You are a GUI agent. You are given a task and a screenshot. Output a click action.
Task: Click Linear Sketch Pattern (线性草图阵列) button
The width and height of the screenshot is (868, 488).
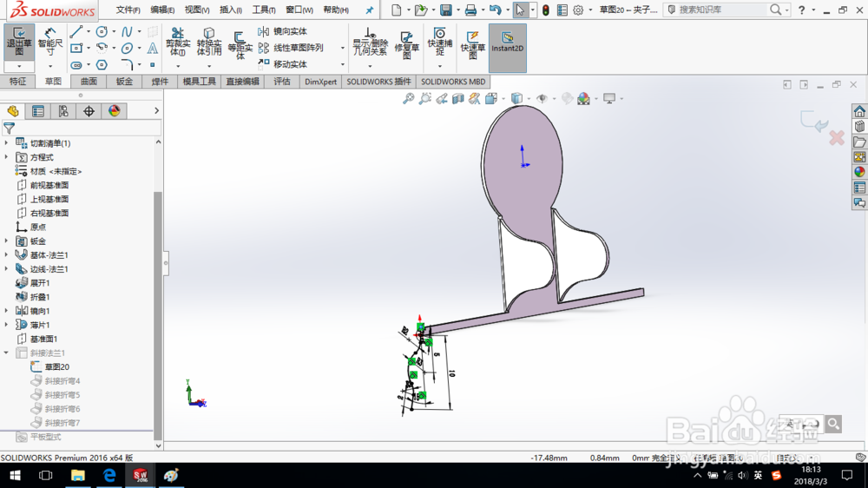(x=291, y=48)
